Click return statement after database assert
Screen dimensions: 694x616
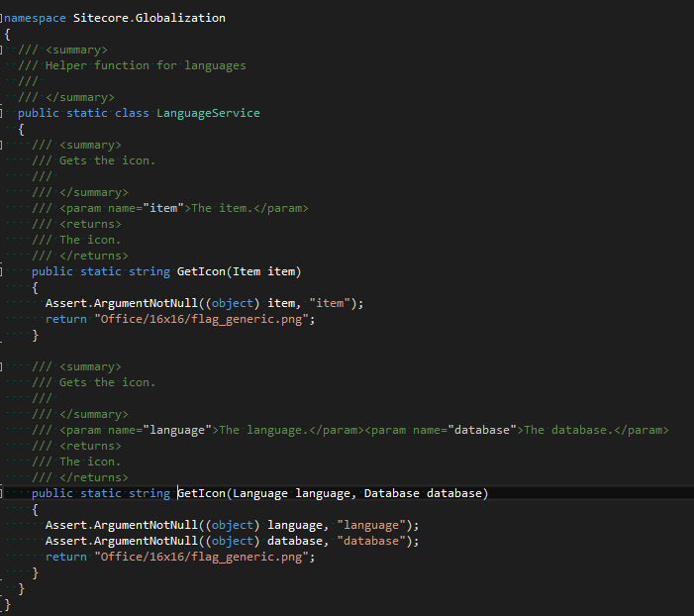[x=180, y=558]
